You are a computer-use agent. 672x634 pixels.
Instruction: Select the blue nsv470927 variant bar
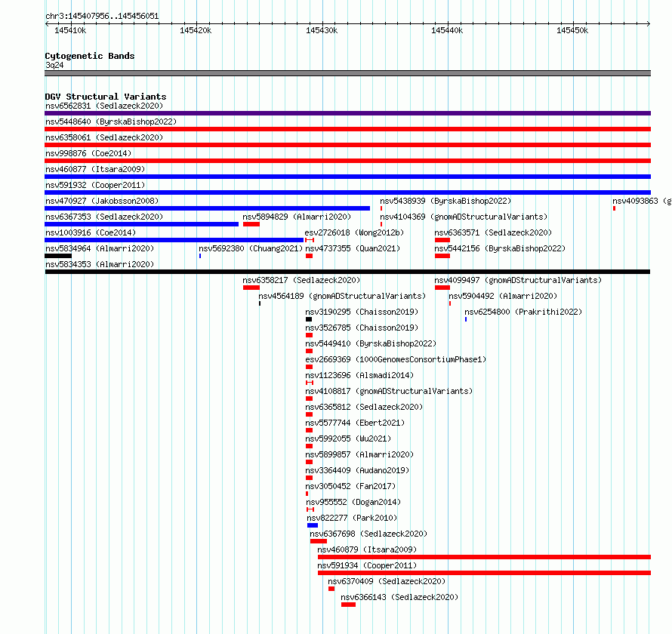(x=207, y=208)
